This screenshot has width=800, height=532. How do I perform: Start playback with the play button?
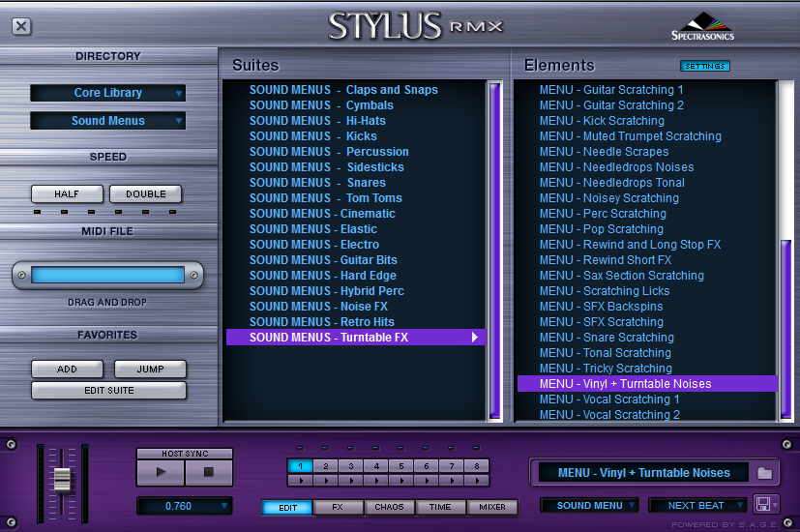pyautogui.click(x=161, y=472)
